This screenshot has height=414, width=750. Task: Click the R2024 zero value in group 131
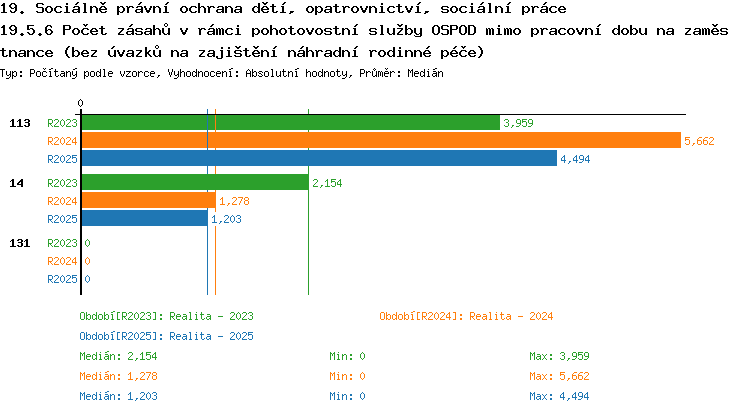(x=88, y=261)
